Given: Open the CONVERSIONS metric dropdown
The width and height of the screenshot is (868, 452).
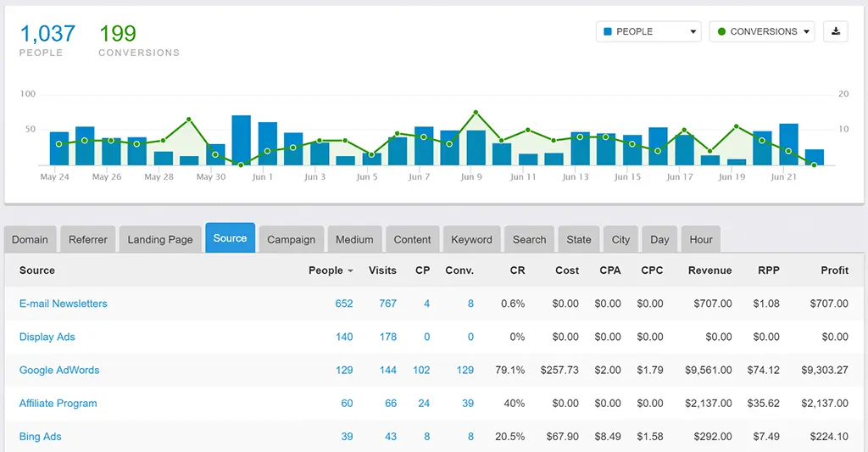Looking at the screenshot, I should click(761, 31).
